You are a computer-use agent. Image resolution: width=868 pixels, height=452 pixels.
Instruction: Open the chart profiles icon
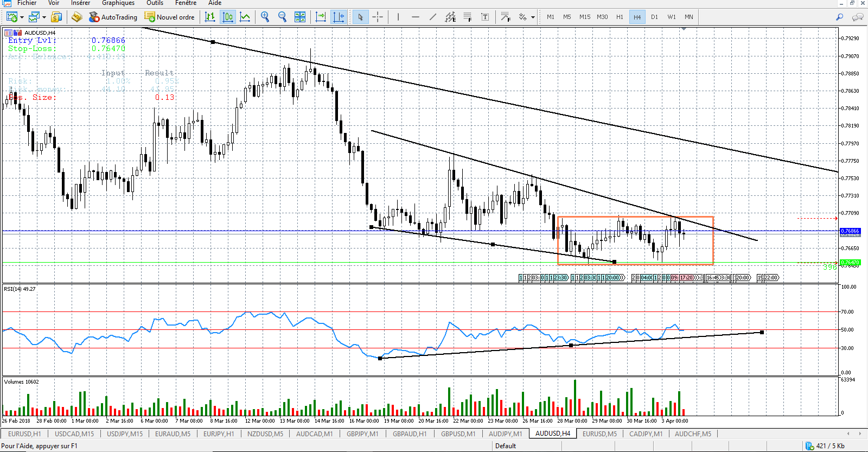coord(34,17)
